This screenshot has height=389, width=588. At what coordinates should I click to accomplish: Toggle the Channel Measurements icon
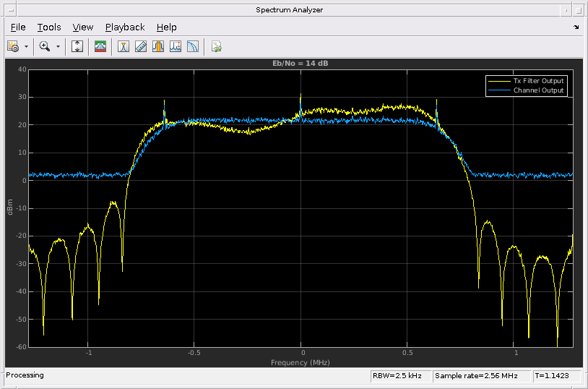click(158, 46)
